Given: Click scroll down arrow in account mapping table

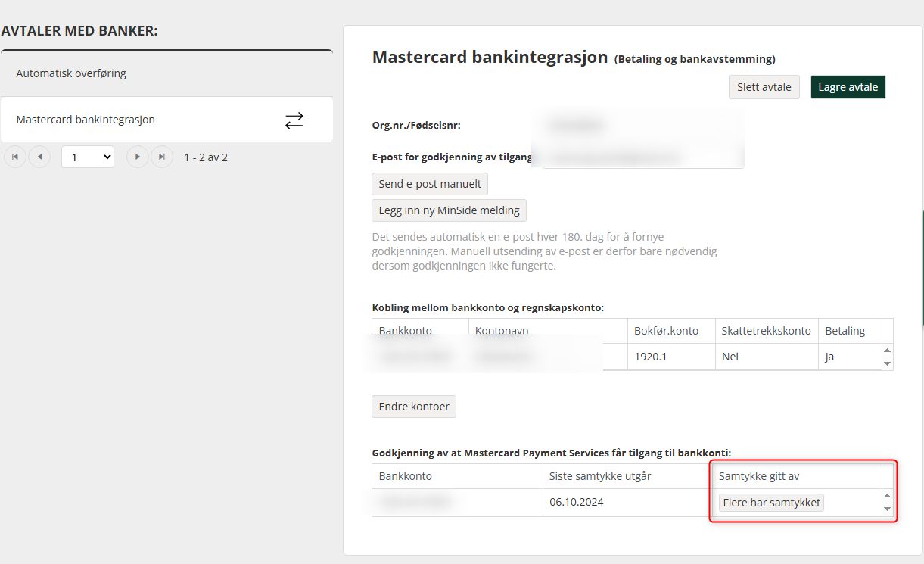Looking at the screenshot, I should point(888,364).
